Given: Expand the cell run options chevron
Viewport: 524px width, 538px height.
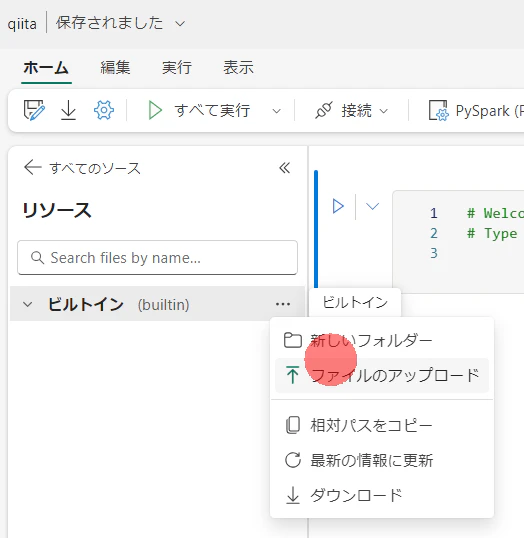Looking at the screenshot, I should click(372, 206).
